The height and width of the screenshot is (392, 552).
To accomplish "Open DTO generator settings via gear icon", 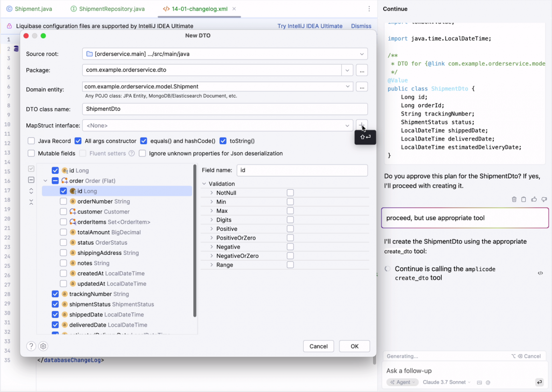I will [43, 346].
